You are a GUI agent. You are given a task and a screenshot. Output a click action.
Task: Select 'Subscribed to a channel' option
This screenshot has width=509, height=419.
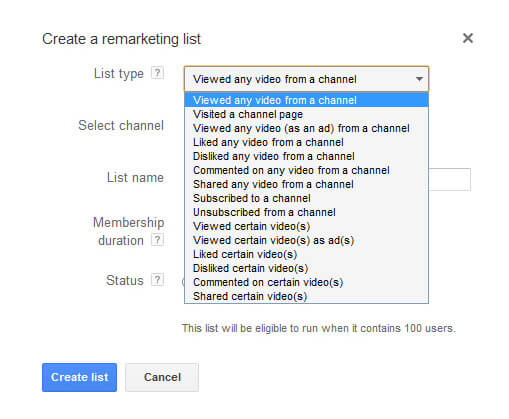306,198
